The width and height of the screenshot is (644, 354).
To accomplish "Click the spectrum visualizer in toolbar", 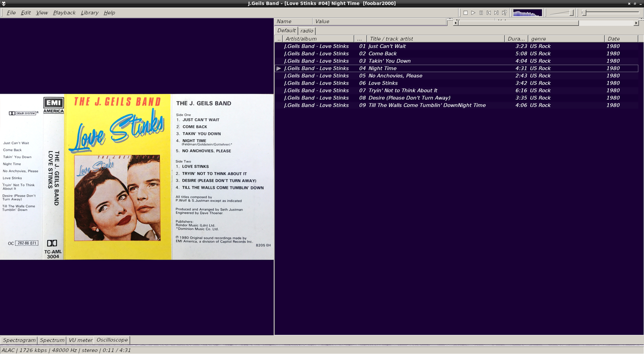I will pos(527,13).
